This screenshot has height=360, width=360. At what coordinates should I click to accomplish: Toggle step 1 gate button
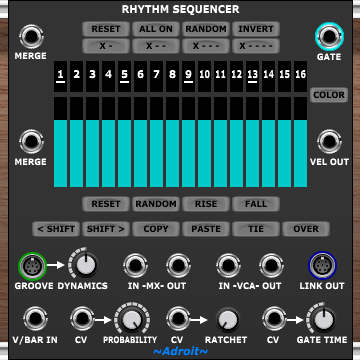pos(60,76)
